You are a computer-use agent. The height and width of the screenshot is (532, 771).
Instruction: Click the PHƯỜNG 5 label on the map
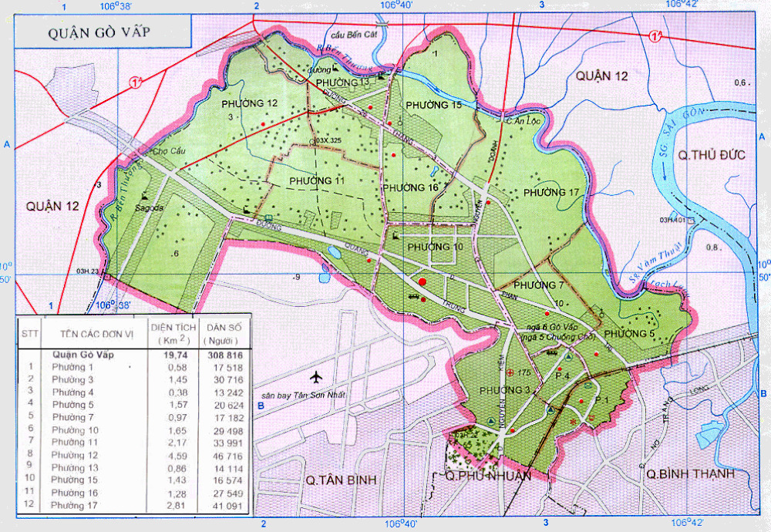(x=629, y=334)
